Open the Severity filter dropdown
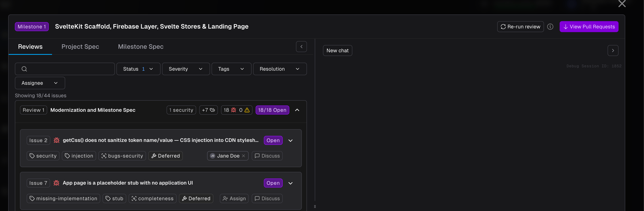644x211 pixels. pos(186,69)
